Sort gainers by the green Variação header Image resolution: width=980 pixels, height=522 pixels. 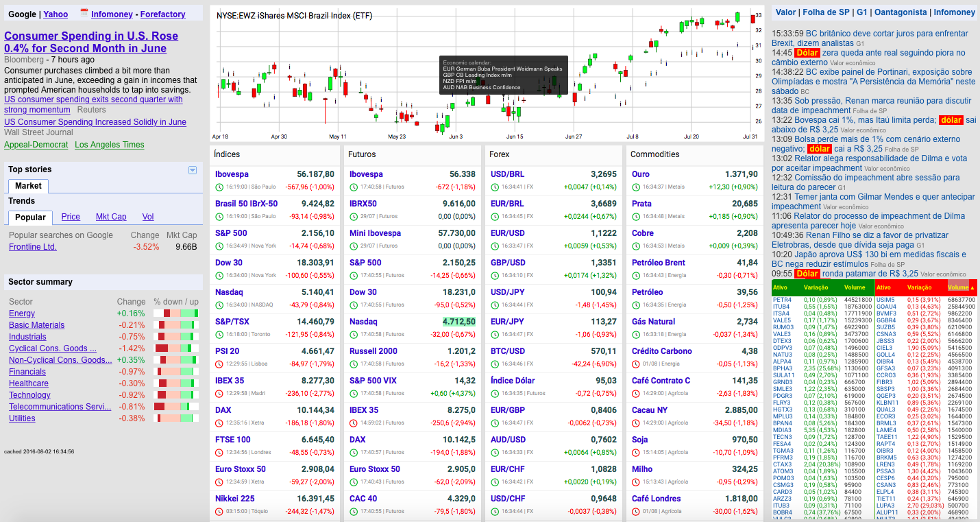816,287
